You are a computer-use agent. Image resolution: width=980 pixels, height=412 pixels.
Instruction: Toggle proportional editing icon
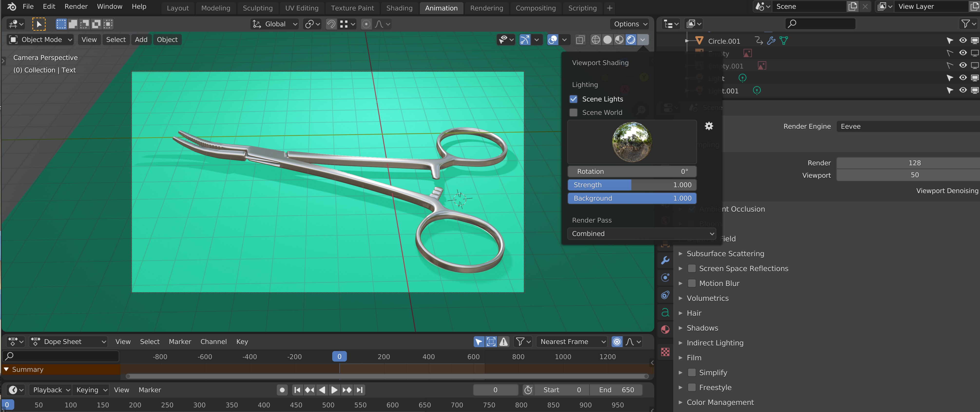366,24
